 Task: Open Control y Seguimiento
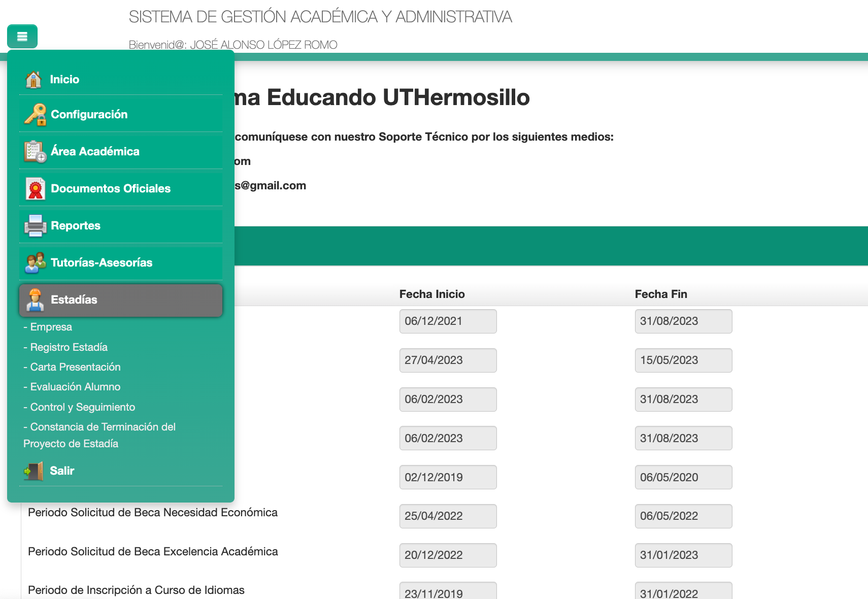82,407
